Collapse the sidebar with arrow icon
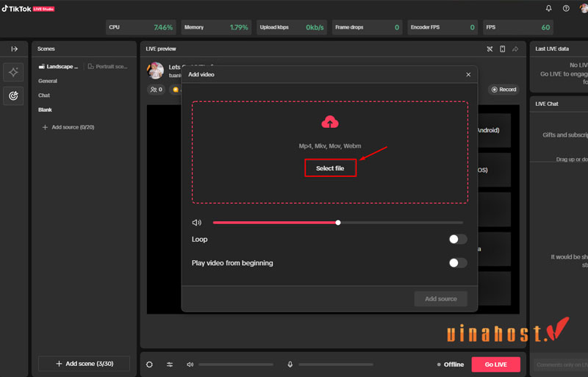 point(14,49)
